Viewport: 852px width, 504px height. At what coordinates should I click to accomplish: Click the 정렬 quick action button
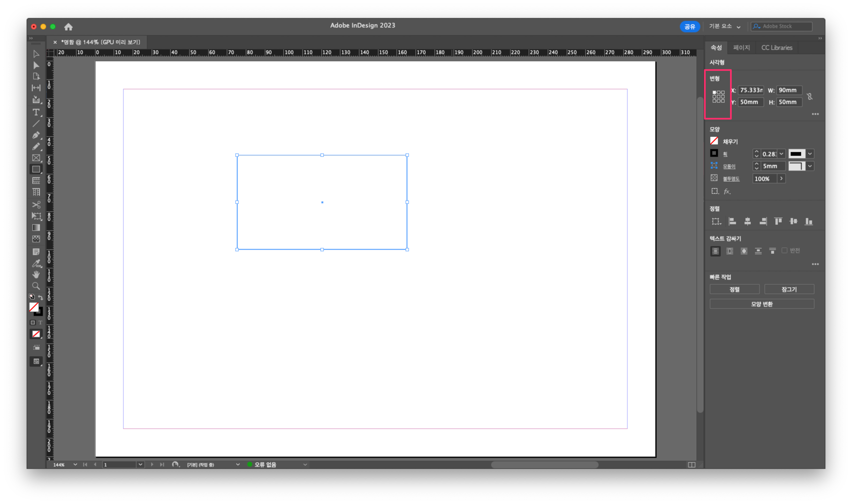tap(734, 289)
